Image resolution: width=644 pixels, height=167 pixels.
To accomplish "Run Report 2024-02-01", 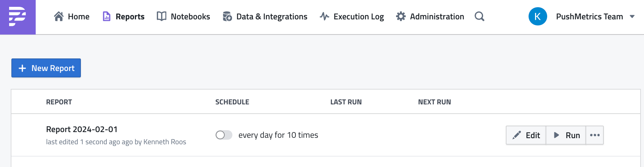I will (566, 135).
